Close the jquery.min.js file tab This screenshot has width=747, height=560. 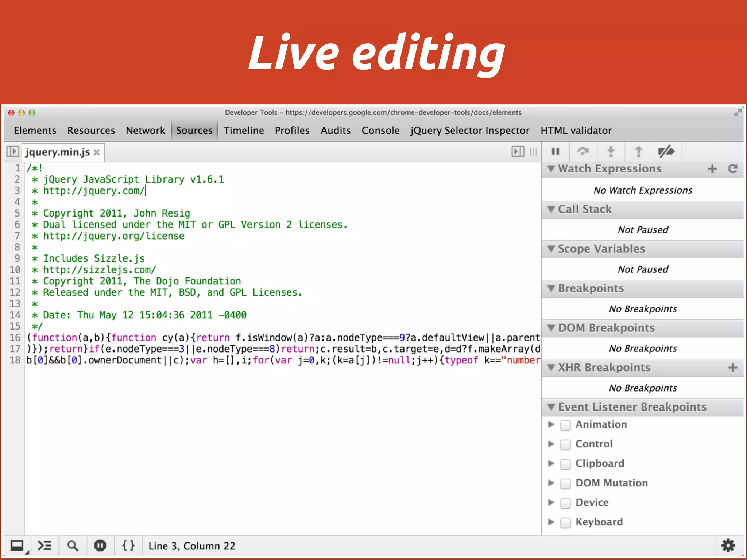tap(97, 152)
